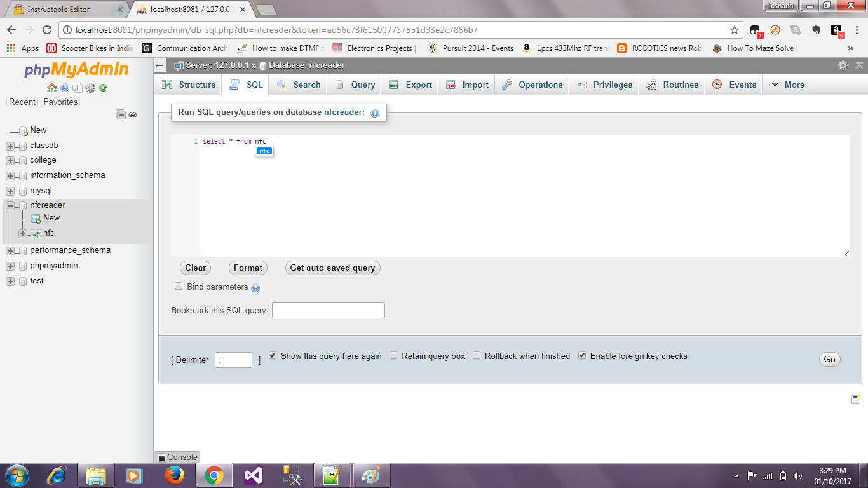The width and height of the screenshot is (868, 488).
Task: Reload the navigation panel with green refresh icon
Action: (103, 88)
